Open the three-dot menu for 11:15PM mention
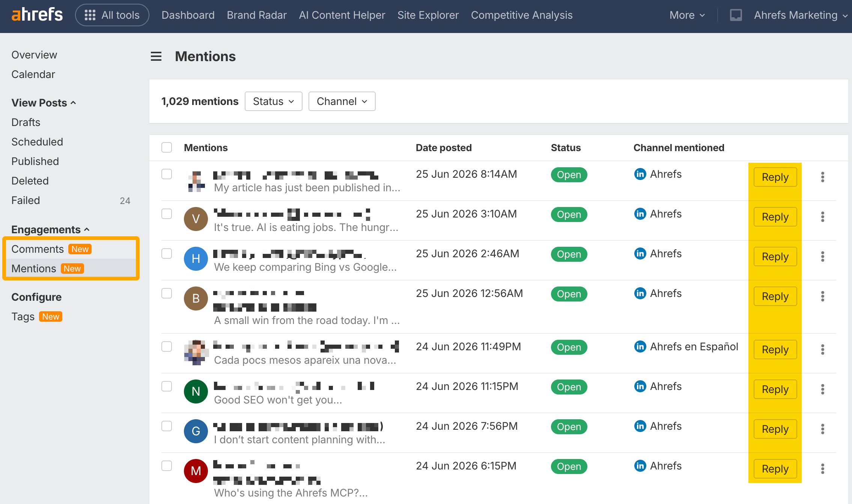Image resolution: width=852 pixels, height=504 pixels. (822, 389)
